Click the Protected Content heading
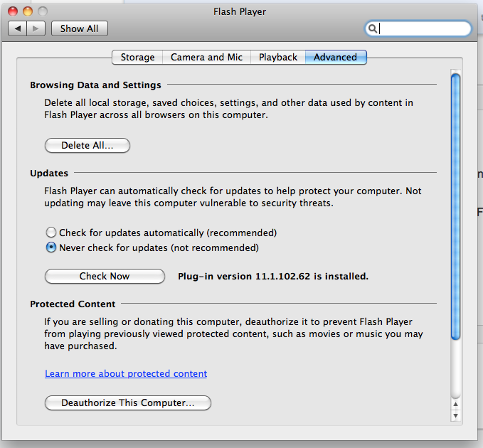 point(73,304)
